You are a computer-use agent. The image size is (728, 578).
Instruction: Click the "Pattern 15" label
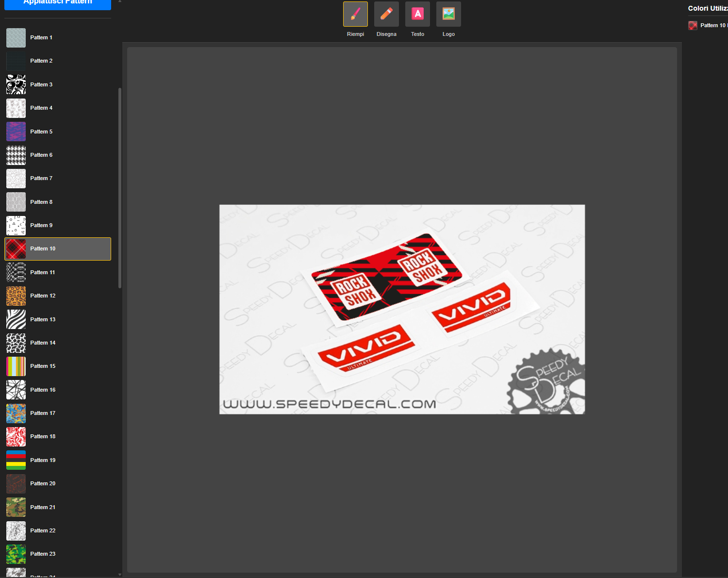43,366
